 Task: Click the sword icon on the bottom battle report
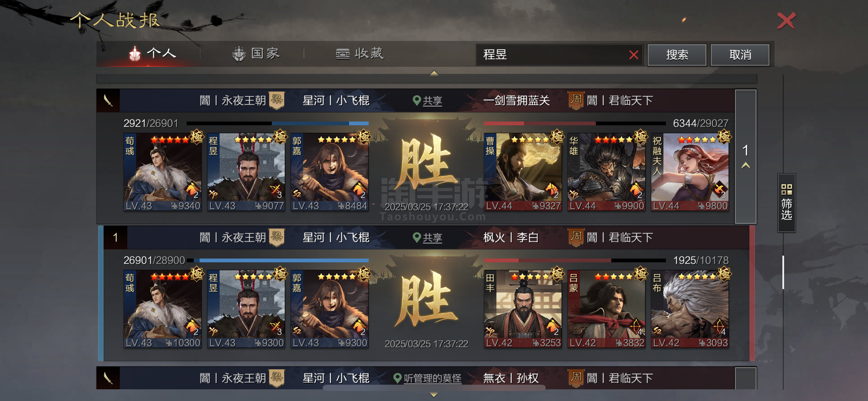(x=108, y=378)
